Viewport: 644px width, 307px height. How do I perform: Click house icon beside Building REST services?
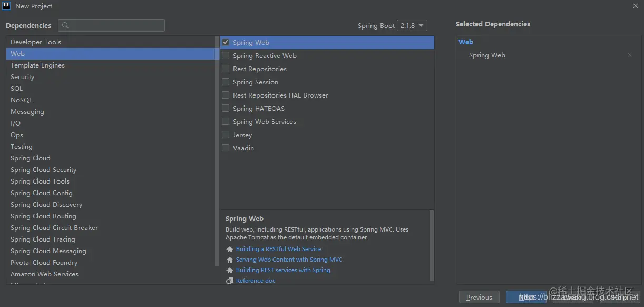[229, 271]
